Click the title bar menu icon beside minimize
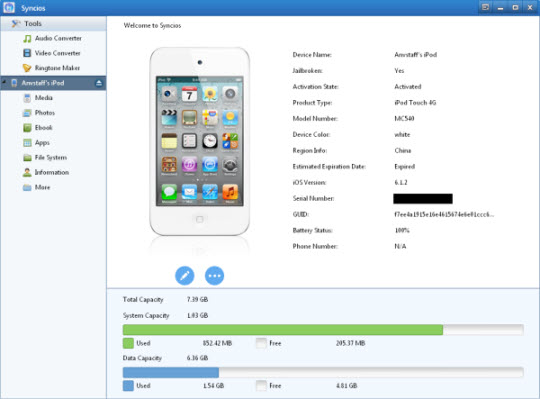 tap(485, 7)
